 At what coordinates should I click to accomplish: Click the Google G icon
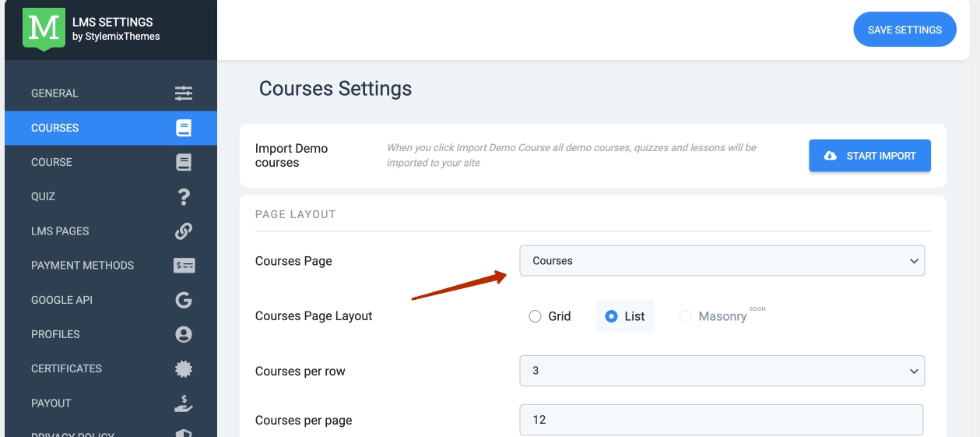click(184, 300)
